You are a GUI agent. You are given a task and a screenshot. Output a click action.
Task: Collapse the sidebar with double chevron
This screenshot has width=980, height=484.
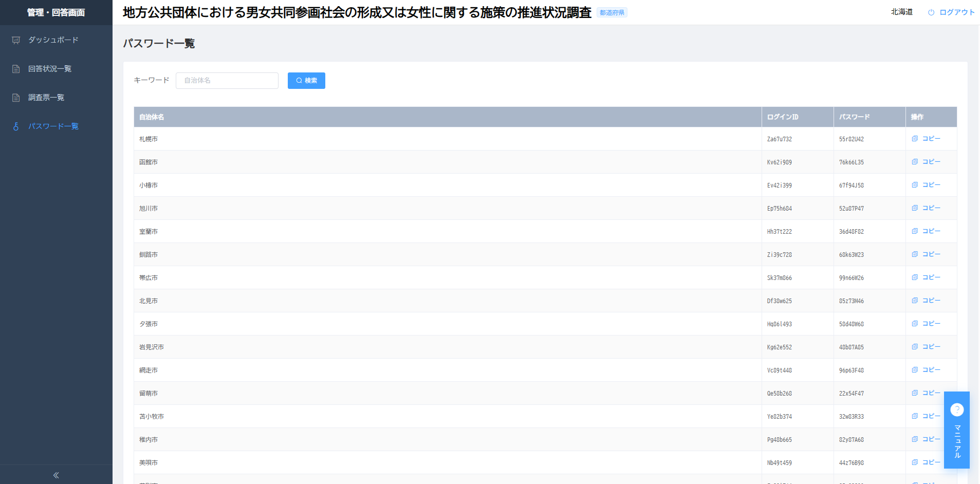tap(56, 475)
